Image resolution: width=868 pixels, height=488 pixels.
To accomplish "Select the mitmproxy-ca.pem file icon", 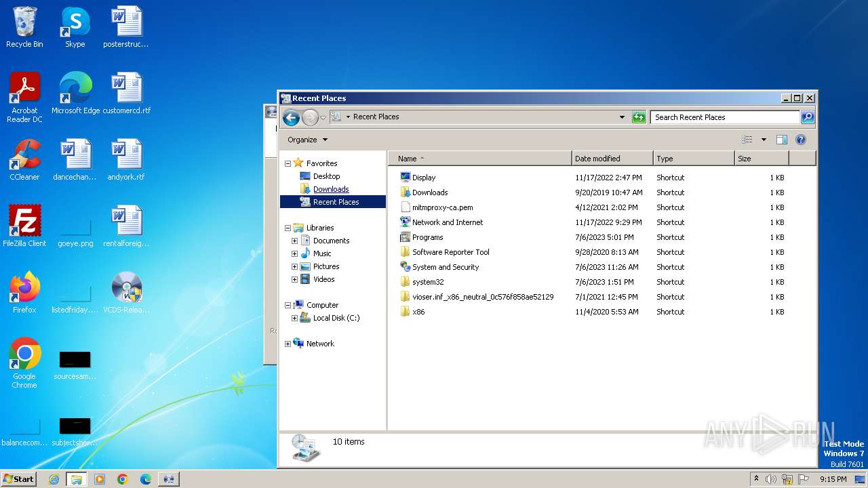I will pyautogui.click(x=406, y=207).
